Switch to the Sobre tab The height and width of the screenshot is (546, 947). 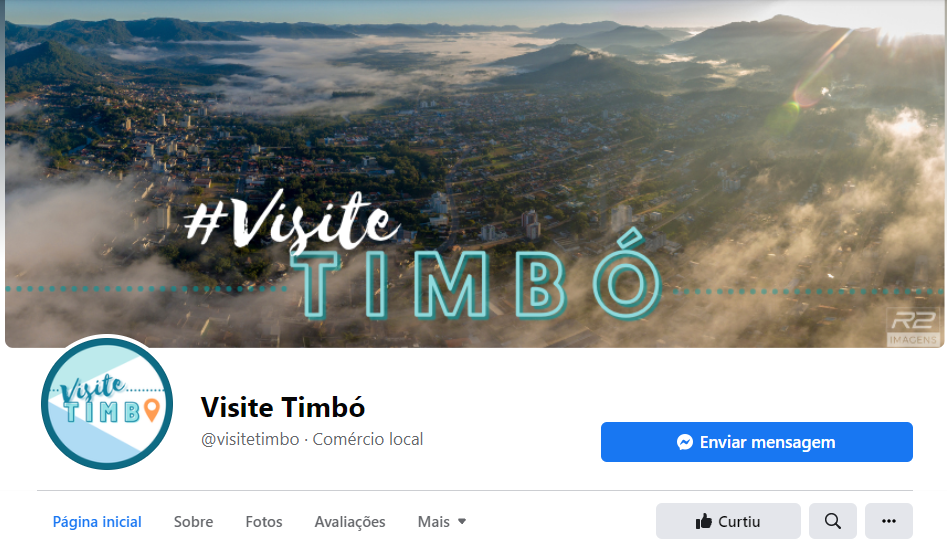(193, 522)
